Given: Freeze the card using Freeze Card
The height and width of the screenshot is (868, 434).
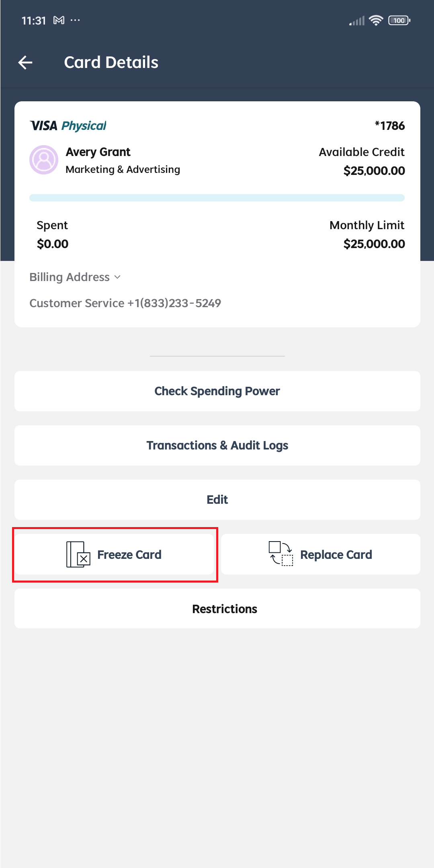Looking at the screenshot, I should pyautogui.click(x=114, y=554).
